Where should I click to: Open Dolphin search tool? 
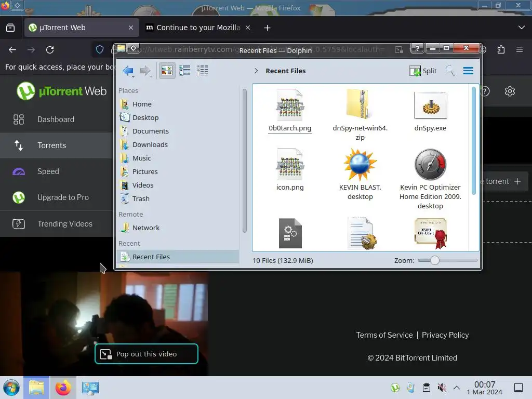click(450, 71)
